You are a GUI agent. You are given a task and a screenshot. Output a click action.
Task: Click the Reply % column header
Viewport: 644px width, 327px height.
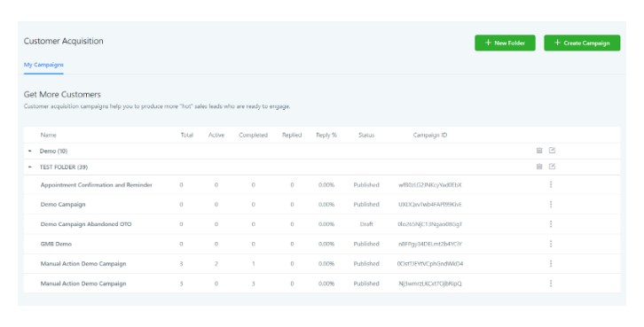[326, 135]
